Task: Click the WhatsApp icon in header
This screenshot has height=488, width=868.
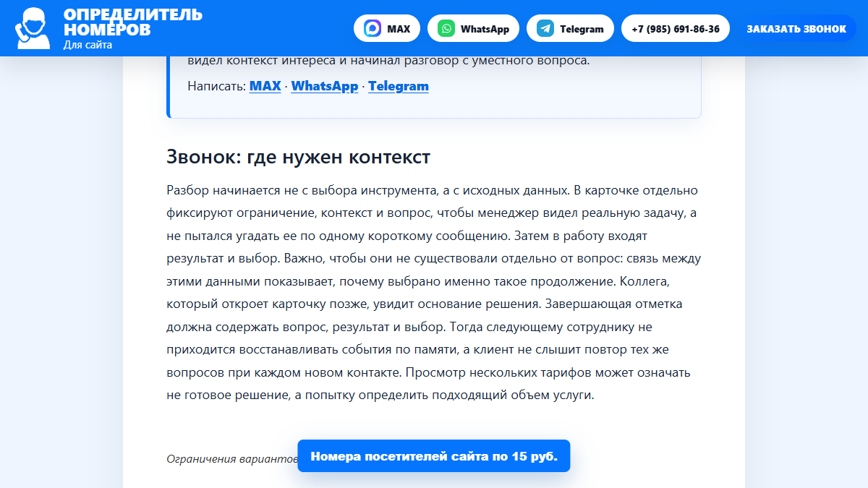Action: pyautogui.click(x=447, y=29)
